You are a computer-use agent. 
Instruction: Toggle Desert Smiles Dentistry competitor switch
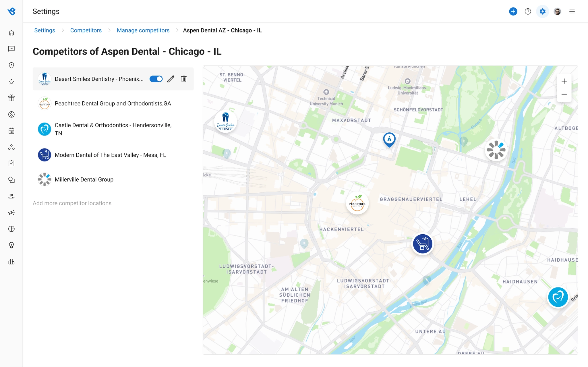[156, 79]
